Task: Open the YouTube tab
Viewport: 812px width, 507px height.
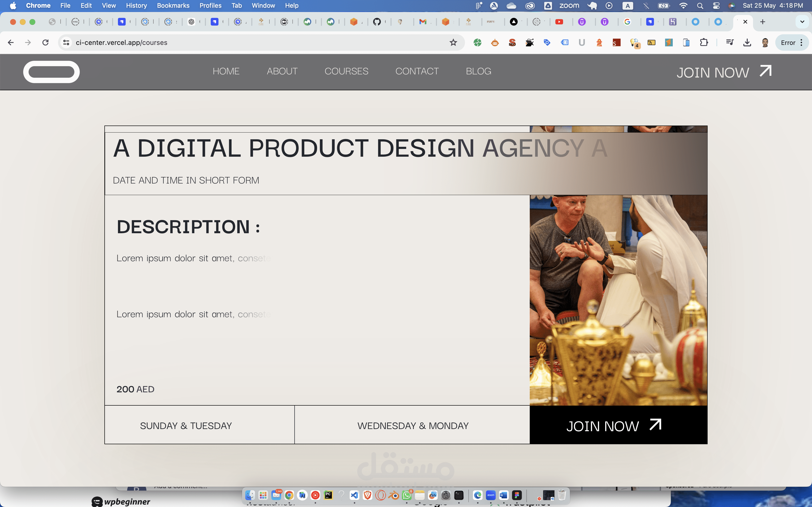Action: click(x=559, y=22)
